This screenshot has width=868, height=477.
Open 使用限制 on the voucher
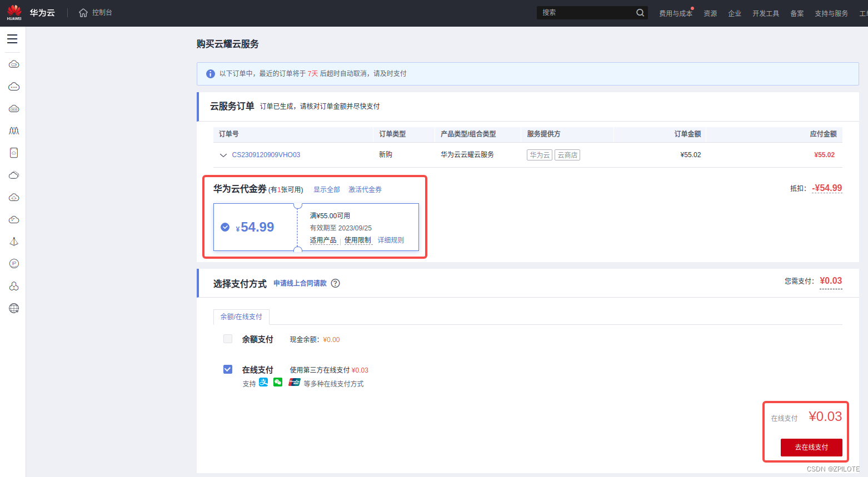358,240
